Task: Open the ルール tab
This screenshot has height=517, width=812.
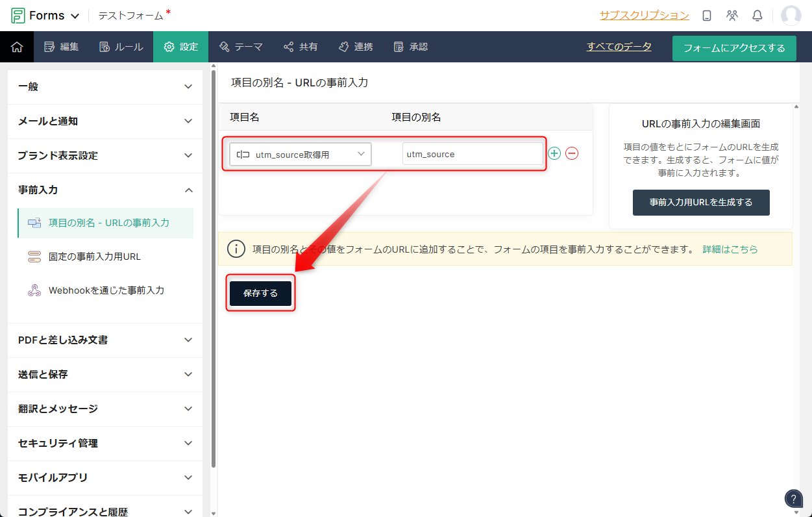Action: 121,47
